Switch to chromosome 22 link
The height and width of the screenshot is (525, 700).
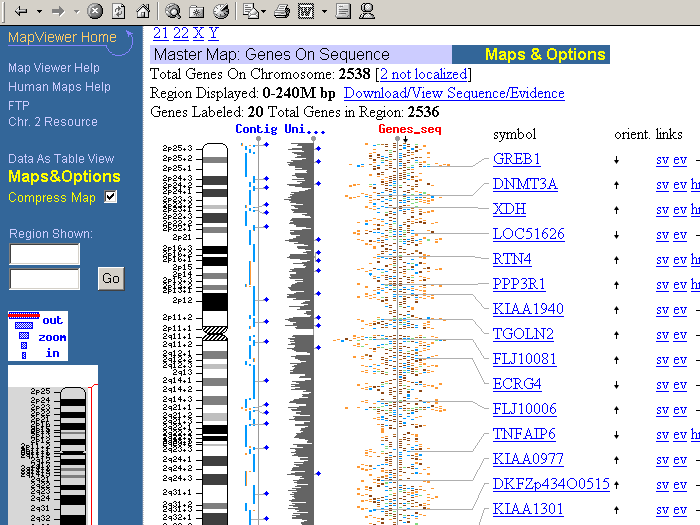pos(181,33)
